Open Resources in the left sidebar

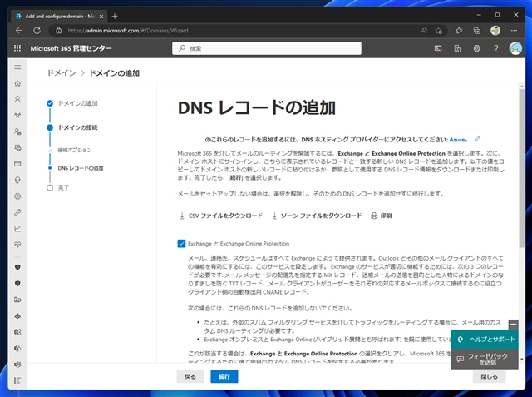17,147
